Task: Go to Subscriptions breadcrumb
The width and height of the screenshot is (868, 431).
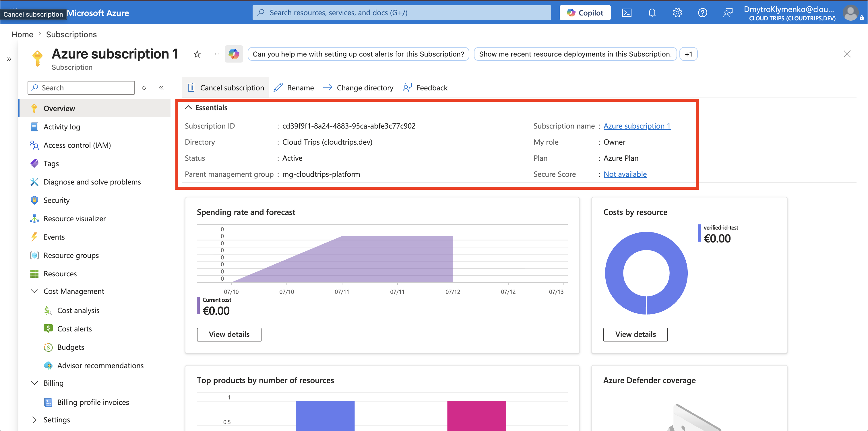Action: pyautogui.click(x=71, y=34)
